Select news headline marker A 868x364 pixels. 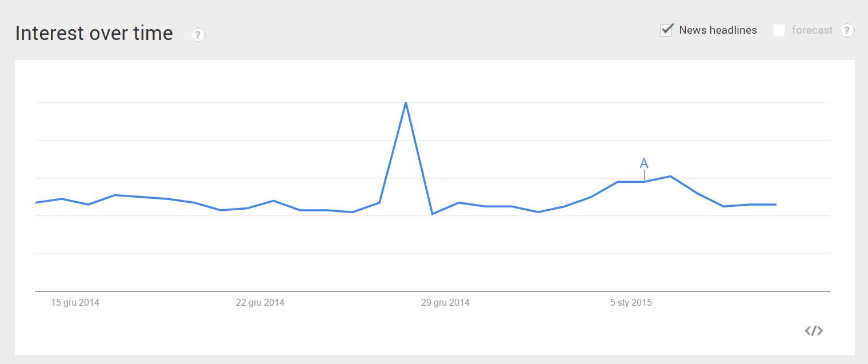[644, 163]
